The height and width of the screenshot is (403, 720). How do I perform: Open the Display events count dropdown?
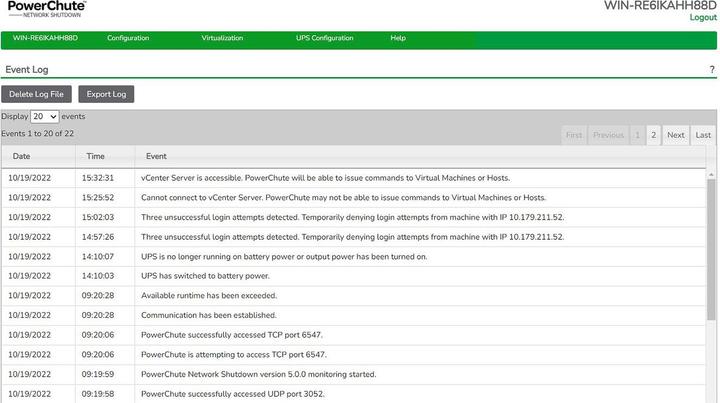[x=45, y=117]
